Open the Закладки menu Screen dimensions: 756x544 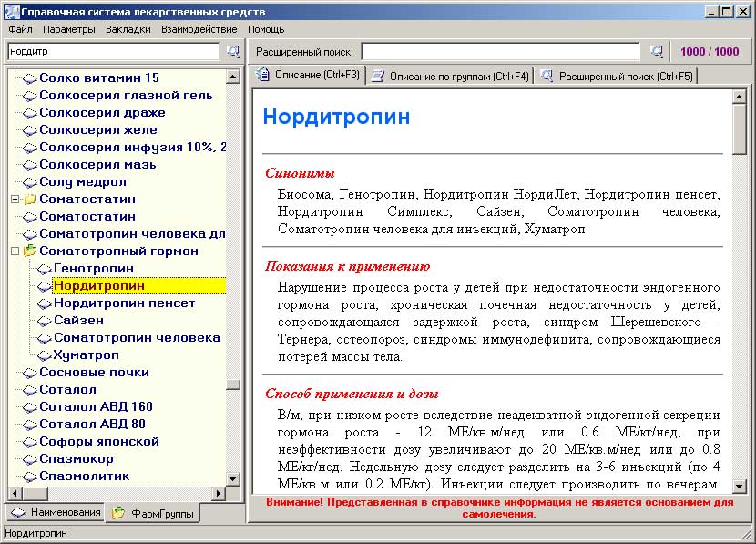click(128, 29)
